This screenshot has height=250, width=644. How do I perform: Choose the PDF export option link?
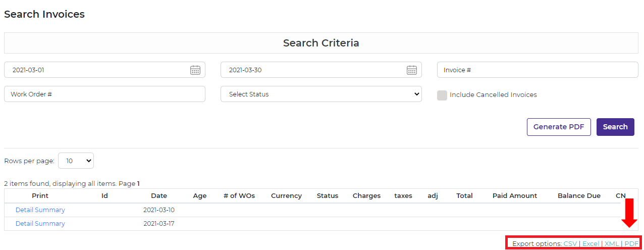(631, 244)
